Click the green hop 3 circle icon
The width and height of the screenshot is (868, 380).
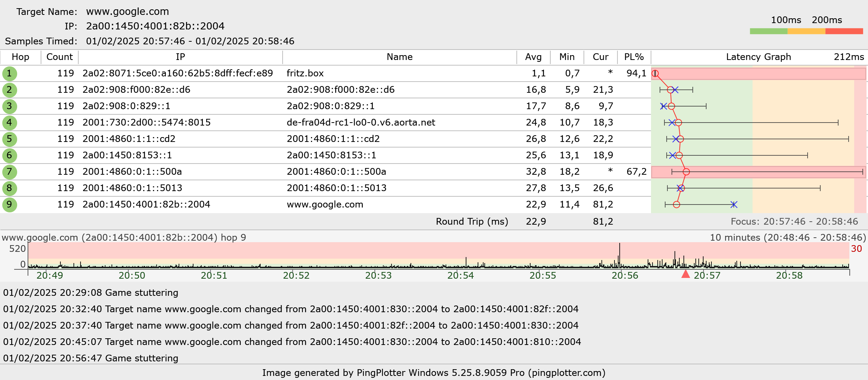click(9, 106)
